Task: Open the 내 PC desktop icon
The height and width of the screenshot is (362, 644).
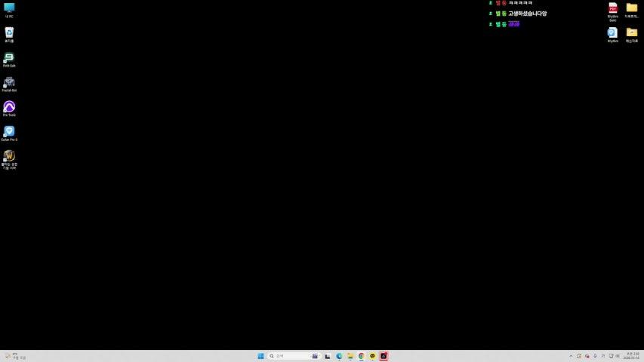Action: tap(9, 10)
